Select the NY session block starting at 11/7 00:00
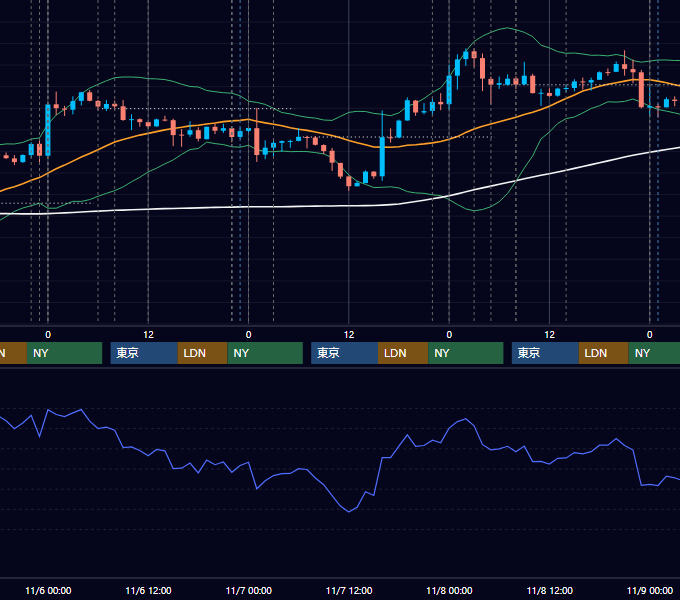The height and width of the screenshot is (600, 680). [265, 353]
